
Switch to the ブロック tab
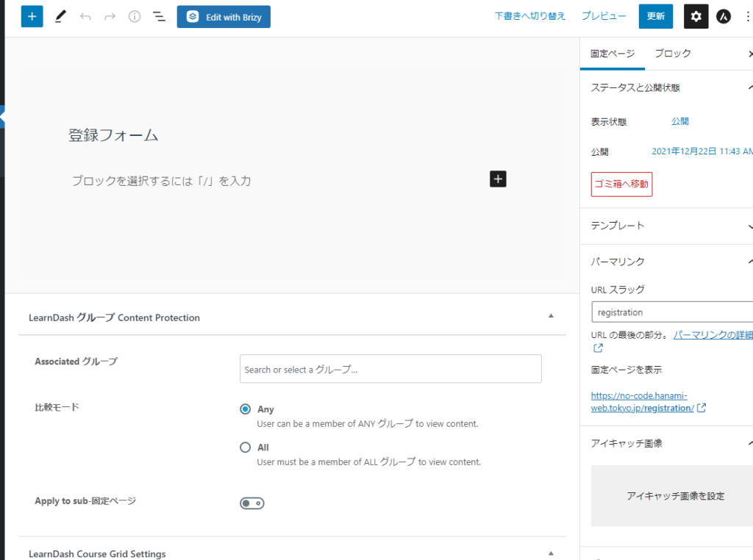click(673, 53)
